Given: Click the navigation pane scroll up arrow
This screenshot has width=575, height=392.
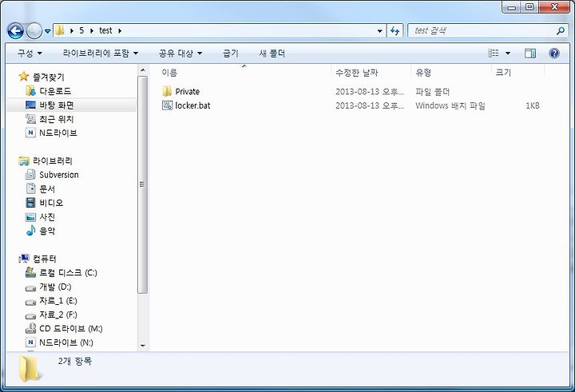Looking at the screenshot, I should point(143,69).
